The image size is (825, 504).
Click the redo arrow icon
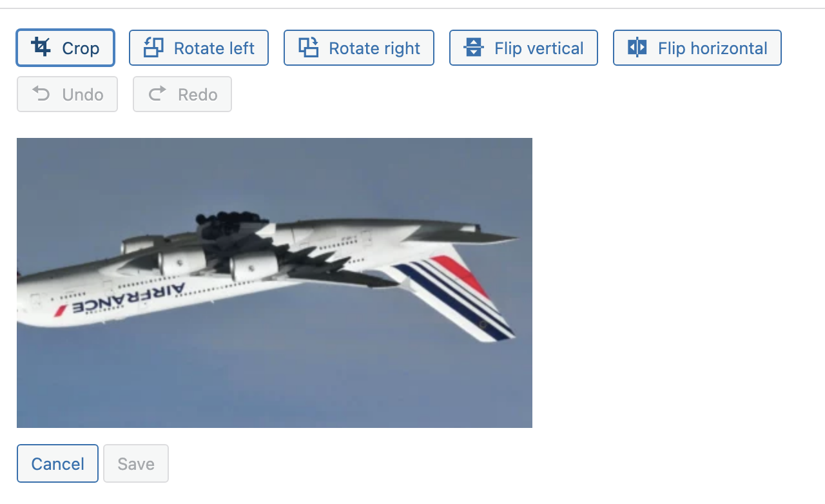click(x=157, y=94)
